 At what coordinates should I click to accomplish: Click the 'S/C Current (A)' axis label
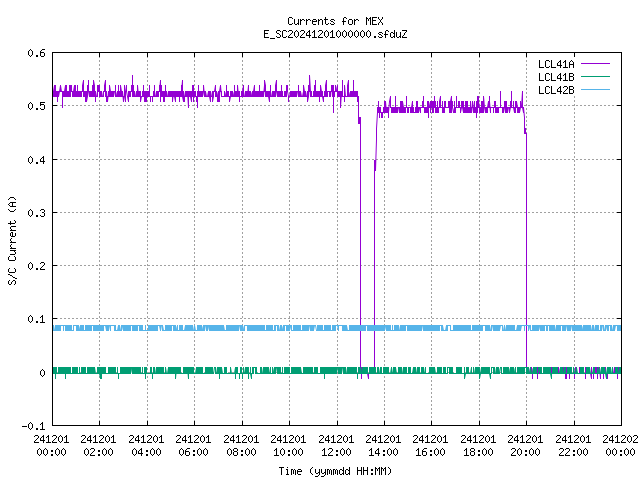point(13,240)
